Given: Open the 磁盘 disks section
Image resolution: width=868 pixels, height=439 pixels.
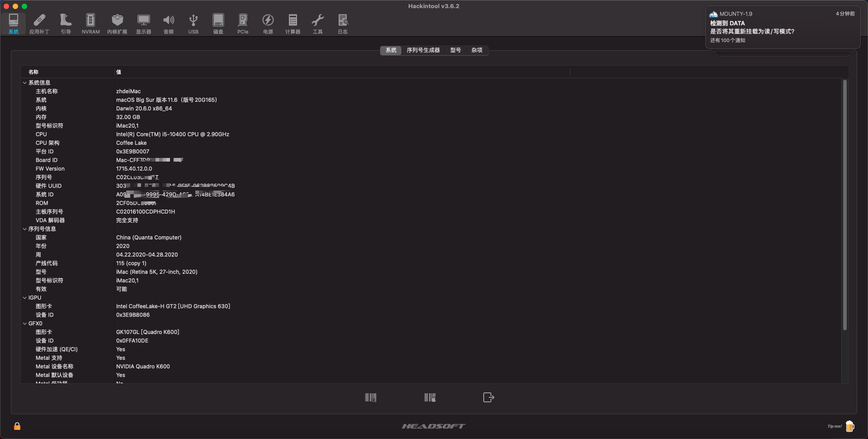Looking at the screenshot, I should pos(218,24).
